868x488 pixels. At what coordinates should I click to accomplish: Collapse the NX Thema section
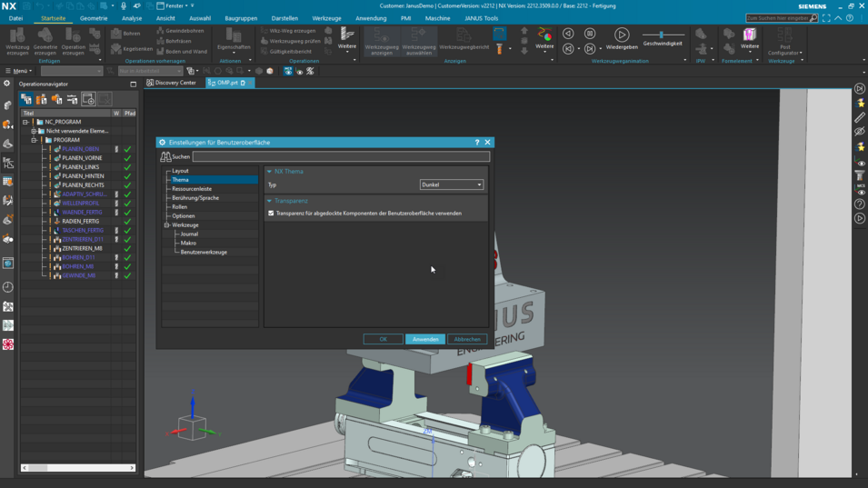point(270,172)
